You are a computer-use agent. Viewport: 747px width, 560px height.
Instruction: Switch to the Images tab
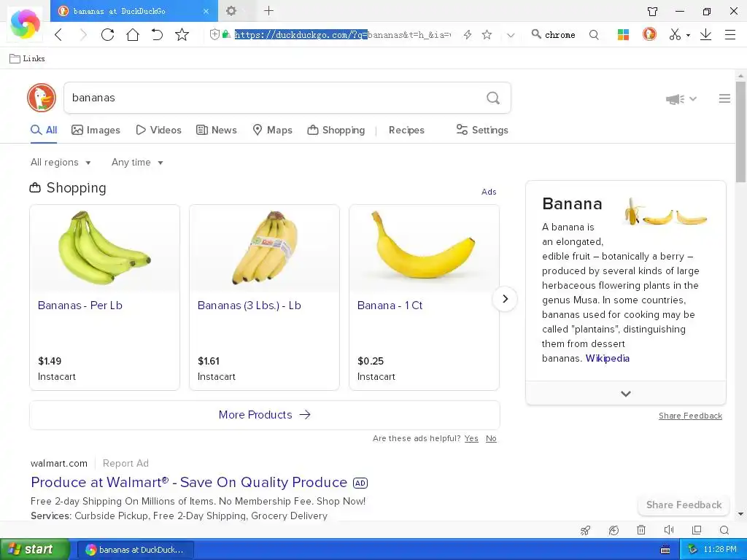(96, 130)
